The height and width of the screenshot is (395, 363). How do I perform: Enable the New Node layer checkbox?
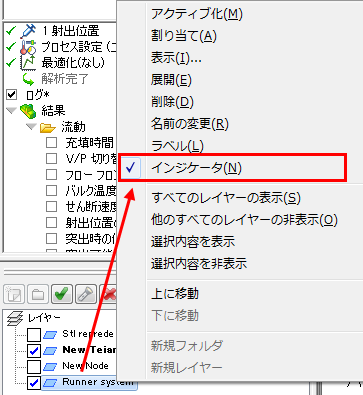tap(34, 367)
